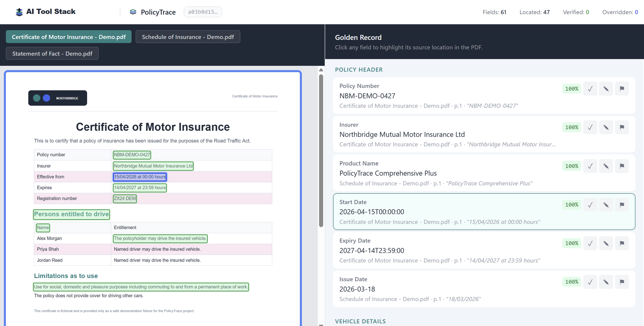Click the Overridden: 0 counter

(x=620, y=12)
